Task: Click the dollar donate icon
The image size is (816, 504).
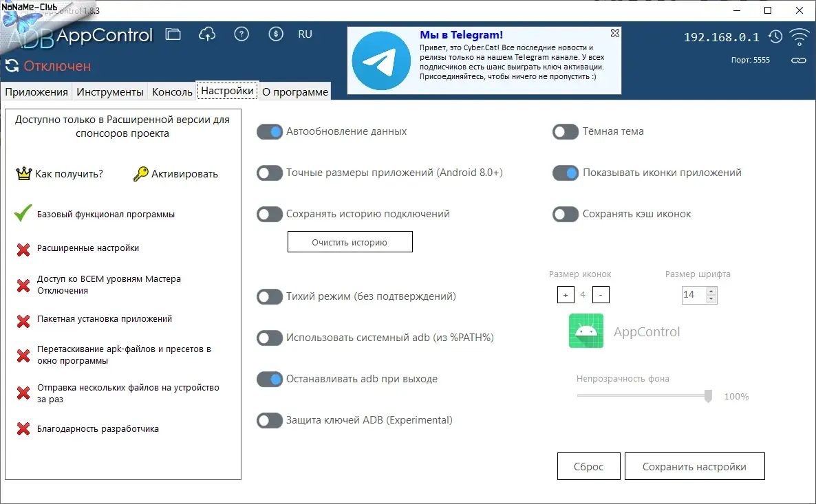Action: pyautogui.click(x=276, y=34)
